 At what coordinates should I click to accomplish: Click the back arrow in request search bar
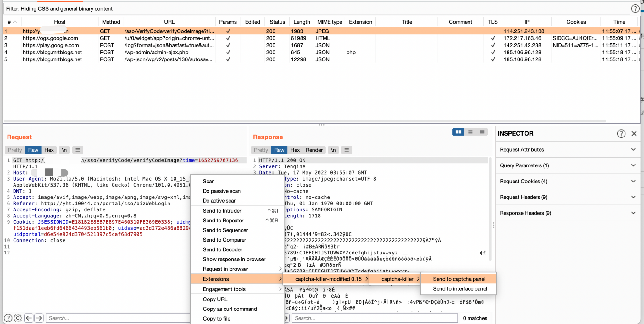[x=29, y=318]
